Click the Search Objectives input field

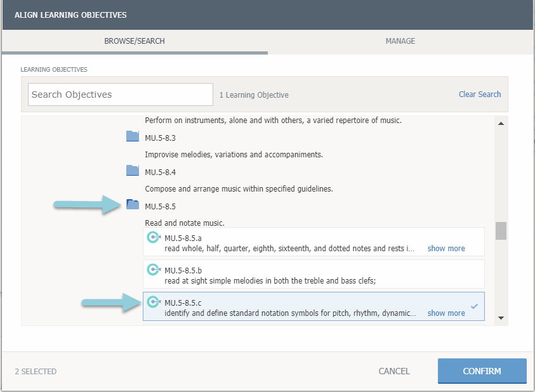tap(121, 95)
